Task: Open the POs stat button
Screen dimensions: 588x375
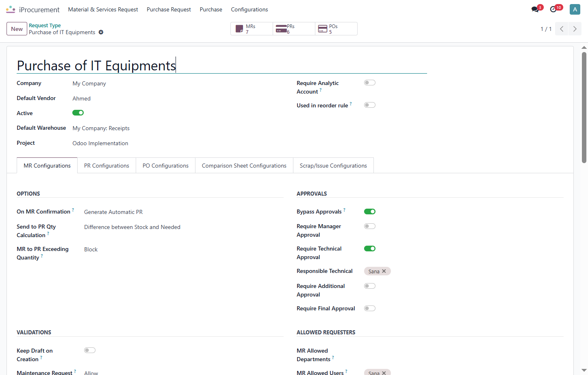Action: click(x=336, y=29)
